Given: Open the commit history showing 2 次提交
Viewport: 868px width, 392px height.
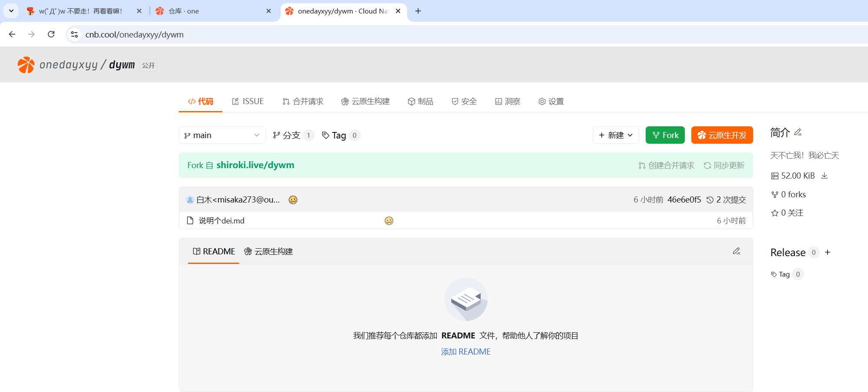Looking at the screenshot, I should pos(726,199).
